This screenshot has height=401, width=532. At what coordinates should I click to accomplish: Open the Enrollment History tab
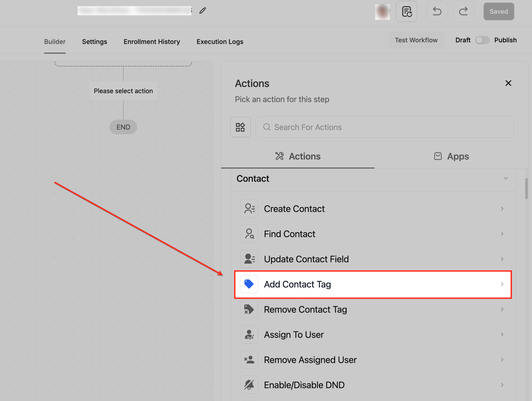pos(152,42)
